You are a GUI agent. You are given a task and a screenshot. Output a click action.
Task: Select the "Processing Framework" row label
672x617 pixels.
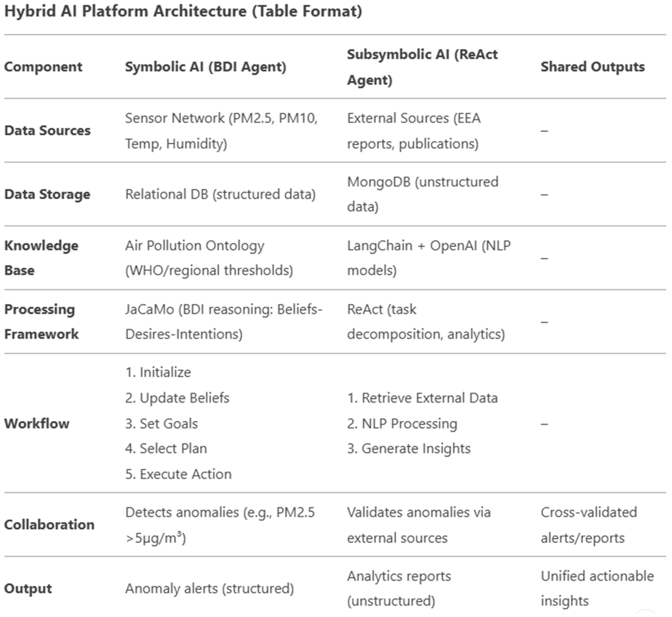41,322
